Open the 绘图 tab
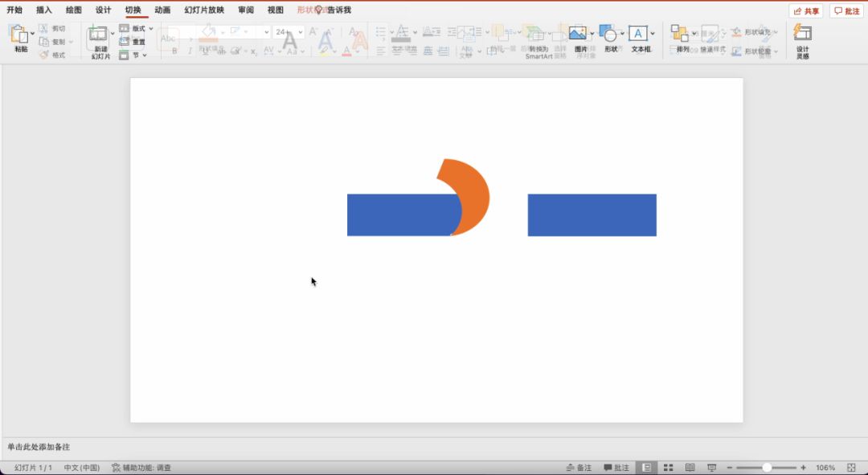Image resolution: width=868 pixels, height=475 pixels. [x=74, y=10]
